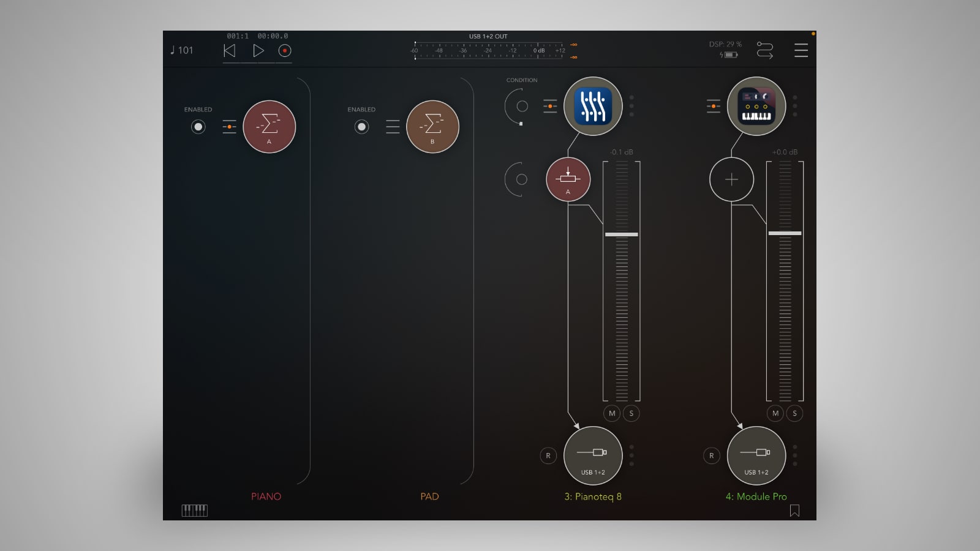This screenshot has width=980, height=551.
Task: Open the Pianoteq 8 plugin interface
Action: point(592,106)
